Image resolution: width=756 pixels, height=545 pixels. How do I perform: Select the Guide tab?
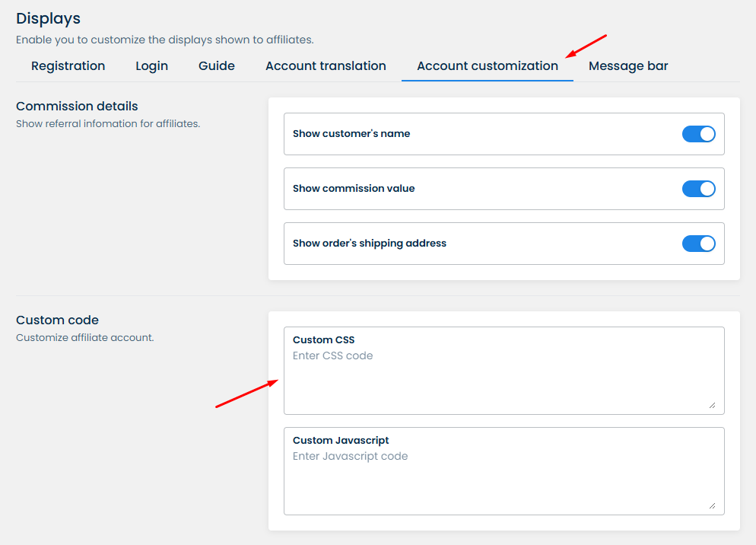(x=217, y=66)
